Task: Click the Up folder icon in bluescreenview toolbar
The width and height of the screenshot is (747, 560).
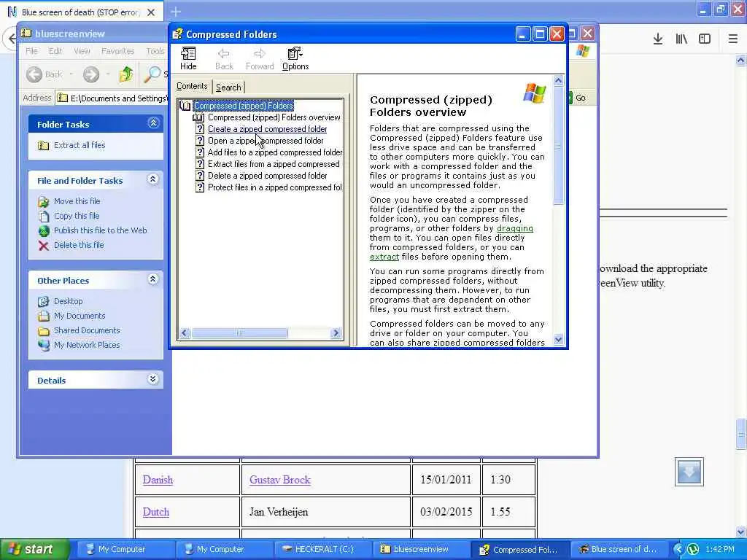Action: [126, 74]
